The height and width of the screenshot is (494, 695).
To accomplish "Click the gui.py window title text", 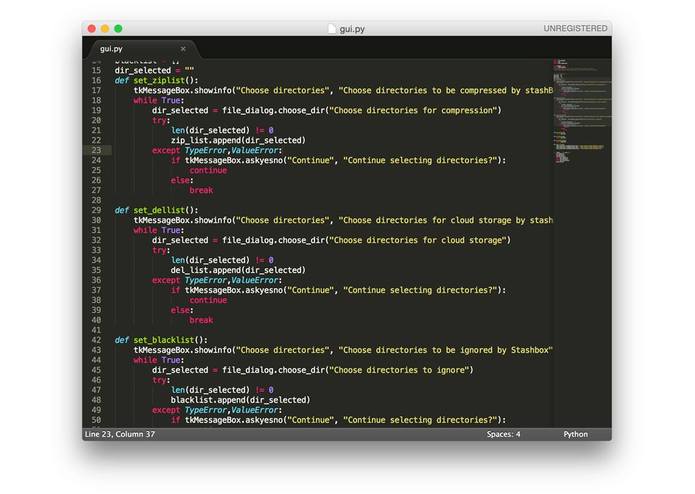I will click(352, 29).
